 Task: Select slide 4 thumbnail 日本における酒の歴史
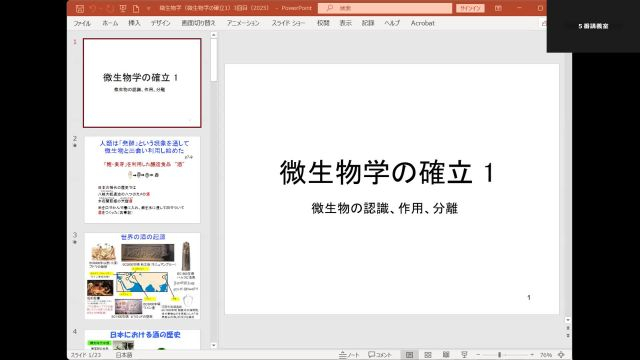click(142, 340)
